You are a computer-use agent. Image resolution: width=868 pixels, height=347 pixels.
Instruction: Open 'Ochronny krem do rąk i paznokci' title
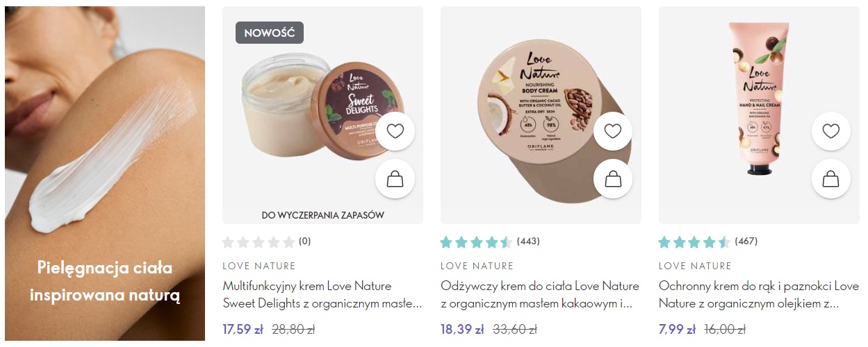(759, 294)
